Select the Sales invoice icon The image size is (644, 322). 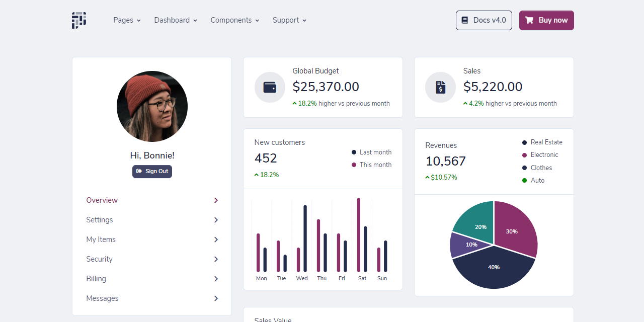pos(440,87)
